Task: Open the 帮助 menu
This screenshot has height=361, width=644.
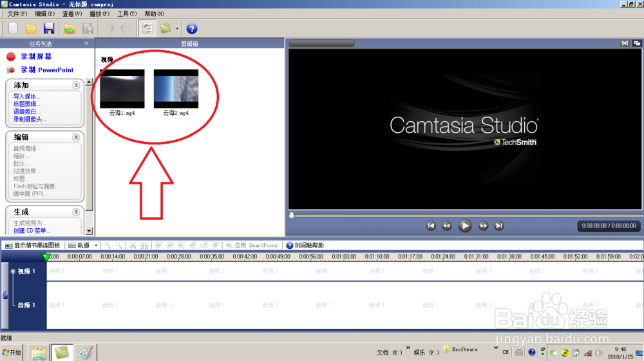Action: [154, 14]
